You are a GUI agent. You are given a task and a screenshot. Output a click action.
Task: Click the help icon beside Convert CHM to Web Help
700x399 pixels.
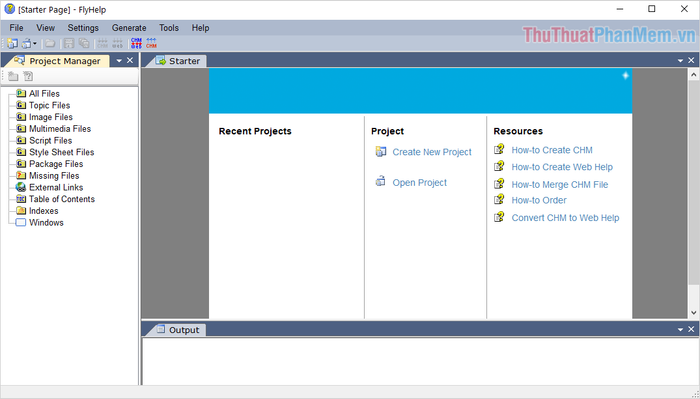(x=499, y=217)
